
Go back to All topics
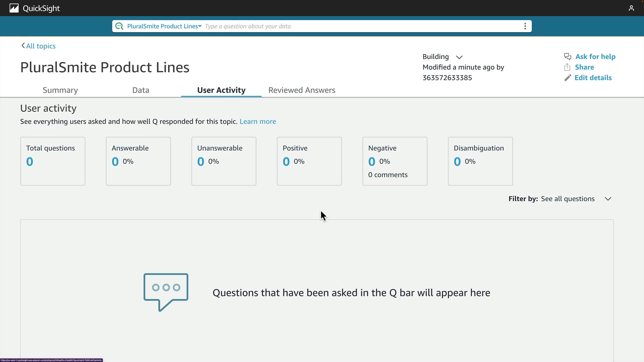pyautogui.click(x=41, y=46)
